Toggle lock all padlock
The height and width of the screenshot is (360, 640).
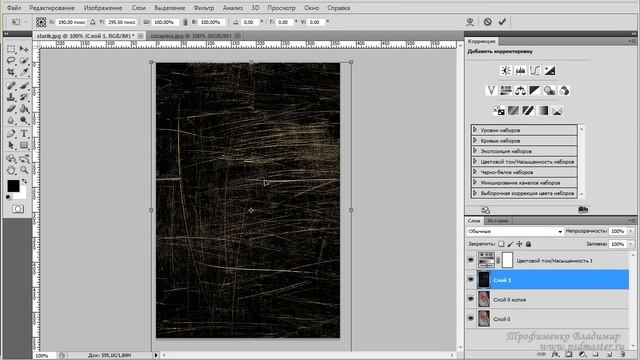tap(528, 244)
